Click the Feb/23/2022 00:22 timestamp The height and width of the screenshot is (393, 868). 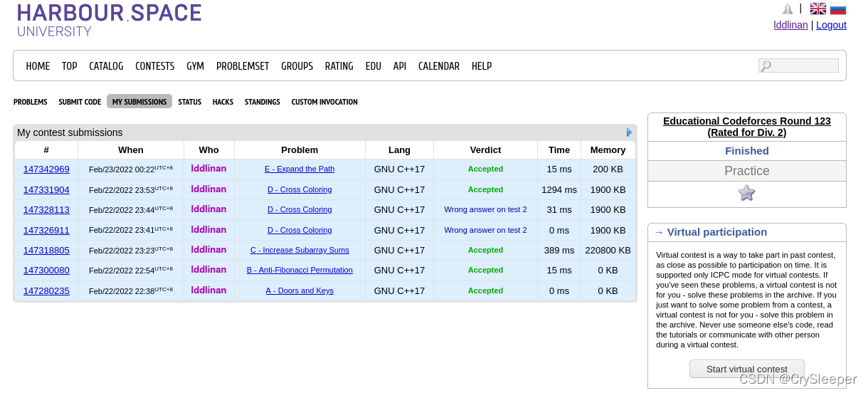tap(131, 169)
